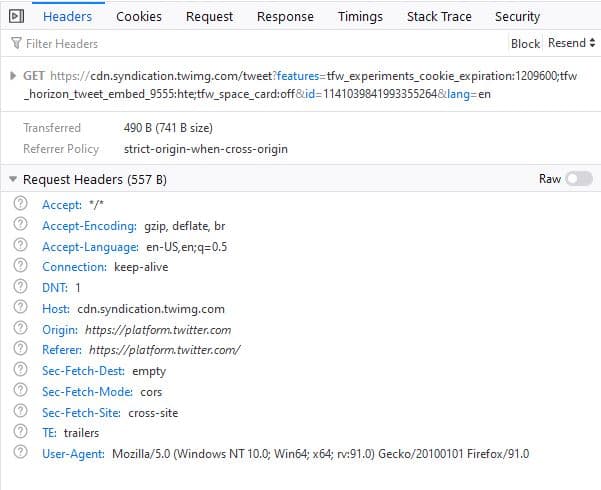Collapse the Request Headers section
Image resolution: width=601 pixels, height=490 pixels.
pyautogui.click(x=13, y=180)
